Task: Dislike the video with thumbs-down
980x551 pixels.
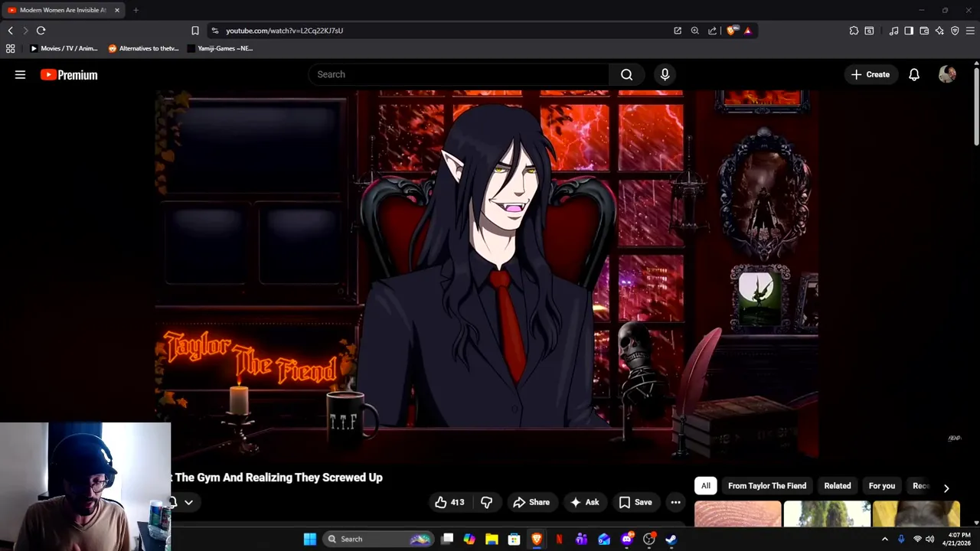Action: tap(486, 502)
